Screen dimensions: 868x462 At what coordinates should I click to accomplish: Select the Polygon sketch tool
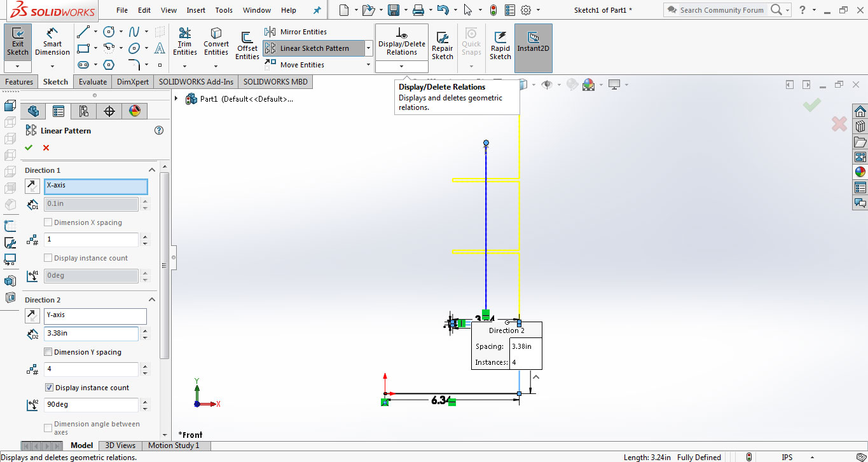coord(109,65)
